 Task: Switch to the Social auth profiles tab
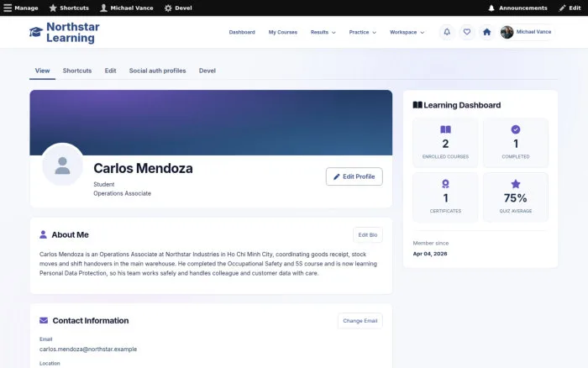(x=158, y=71)
